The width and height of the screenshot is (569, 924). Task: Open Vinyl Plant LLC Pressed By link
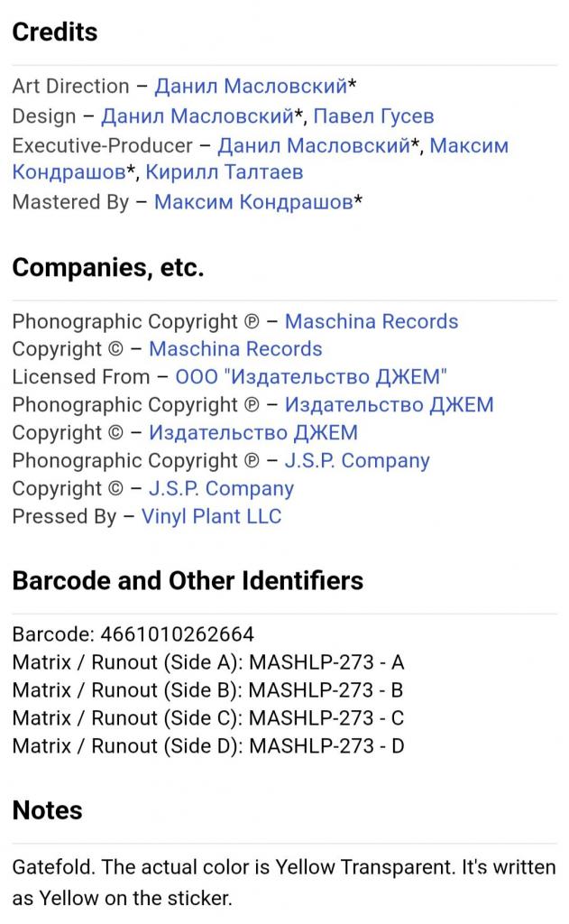211,517
